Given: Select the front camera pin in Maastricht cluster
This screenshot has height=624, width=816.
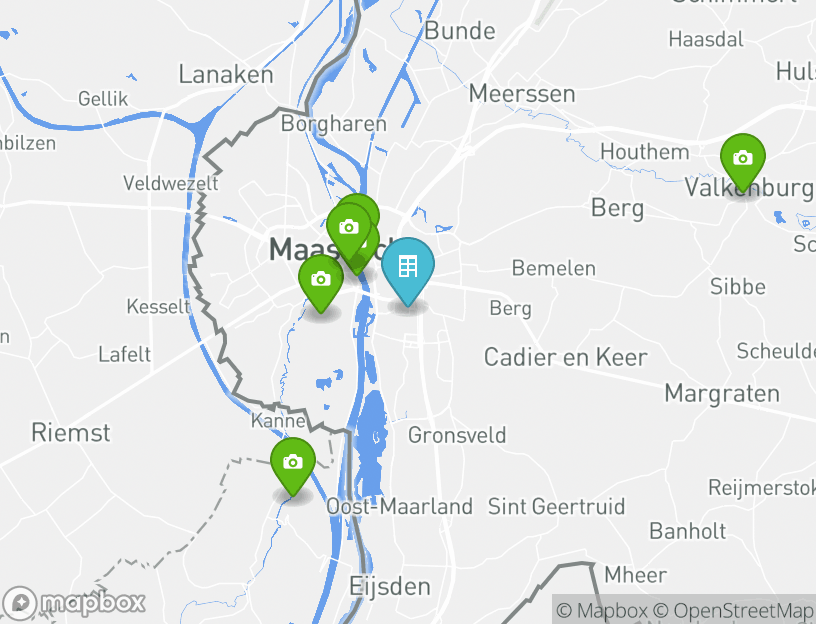Looking at the screenshot, I should click(x=349, y=229).
